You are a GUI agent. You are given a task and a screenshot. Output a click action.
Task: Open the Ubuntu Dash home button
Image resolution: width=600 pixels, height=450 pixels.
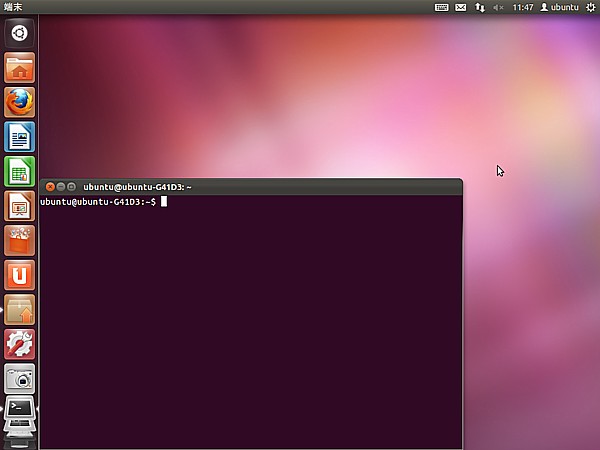point(19,33)
